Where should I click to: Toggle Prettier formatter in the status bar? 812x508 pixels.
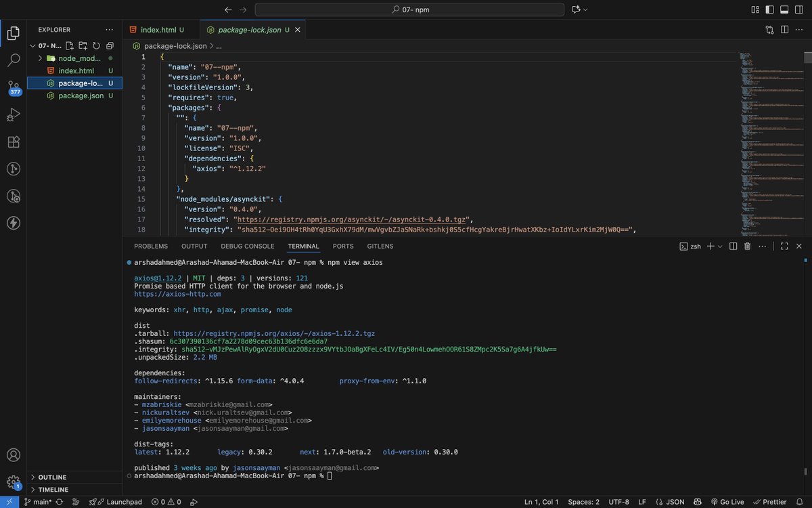[770, 502]
